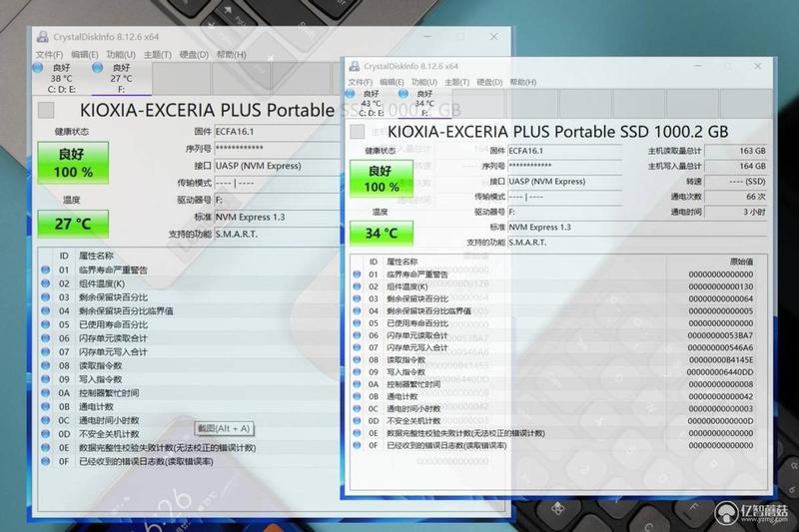Click the CrystalDiskInfo app icon in the 34 °C window title bar

[x=355, y=66]
